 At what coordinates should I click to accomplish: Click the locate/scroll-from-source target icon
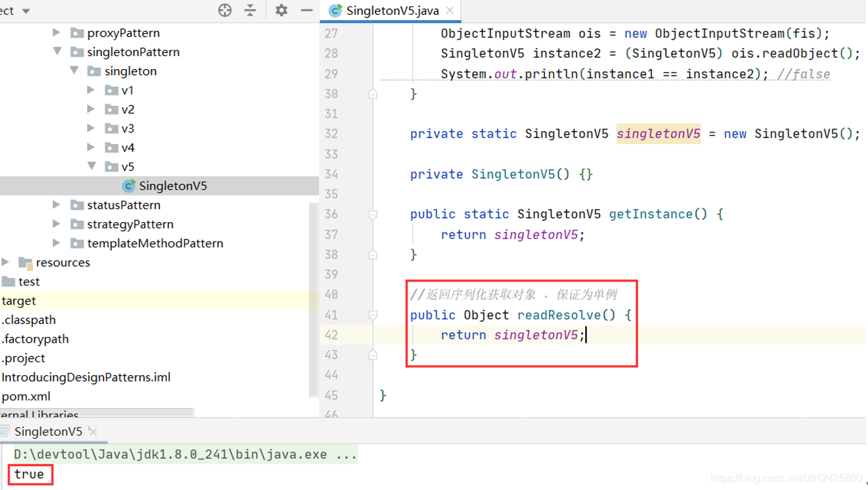click(x=225, y=10)
